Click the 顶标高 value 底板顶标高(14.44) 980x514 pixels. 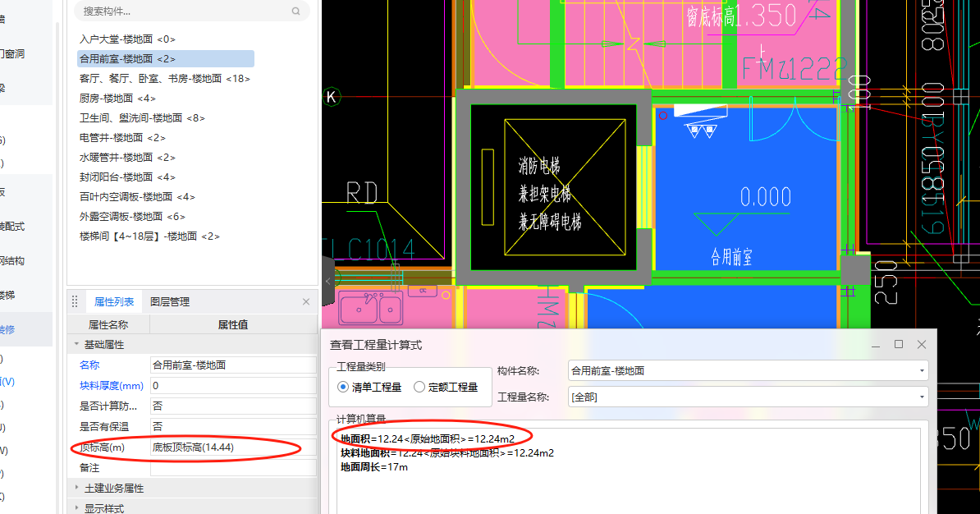point(233,447)
